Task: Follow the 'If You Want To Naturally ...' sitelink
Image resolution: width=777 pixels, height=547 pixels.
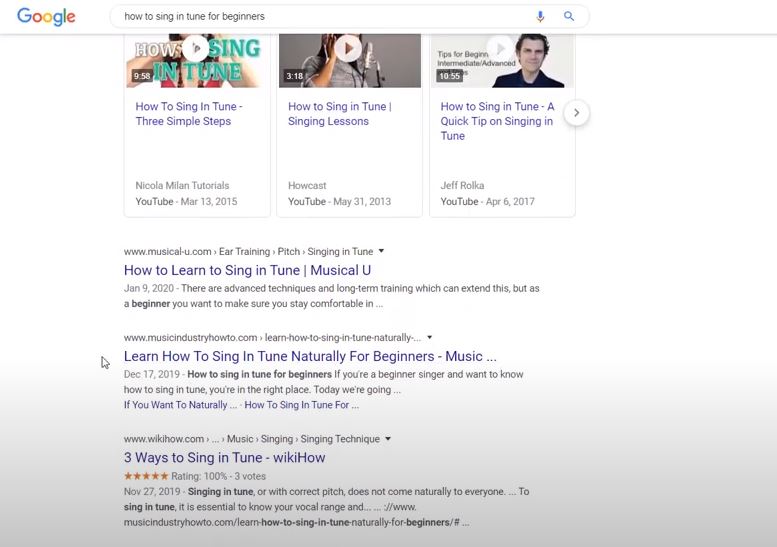Action: coord(180,405)
